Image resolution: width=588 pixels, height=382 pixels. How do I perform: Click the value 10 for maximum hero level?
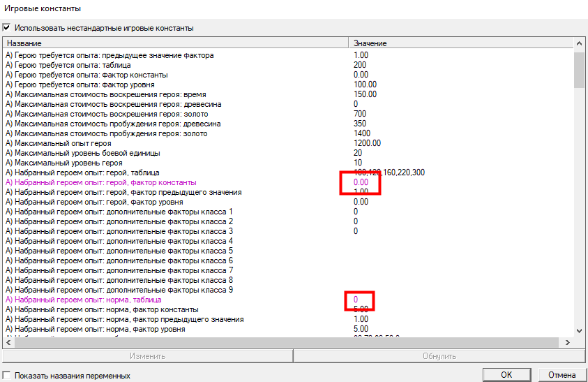[358, 163]
